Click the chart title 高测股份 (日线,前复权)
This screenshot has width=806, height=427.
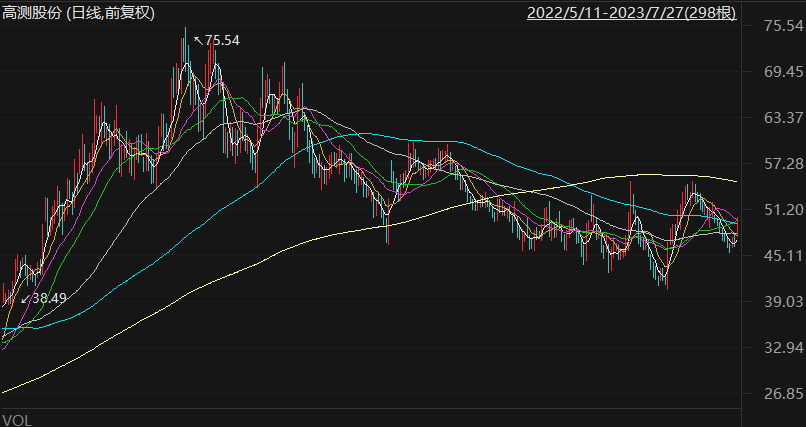[79, 13]
